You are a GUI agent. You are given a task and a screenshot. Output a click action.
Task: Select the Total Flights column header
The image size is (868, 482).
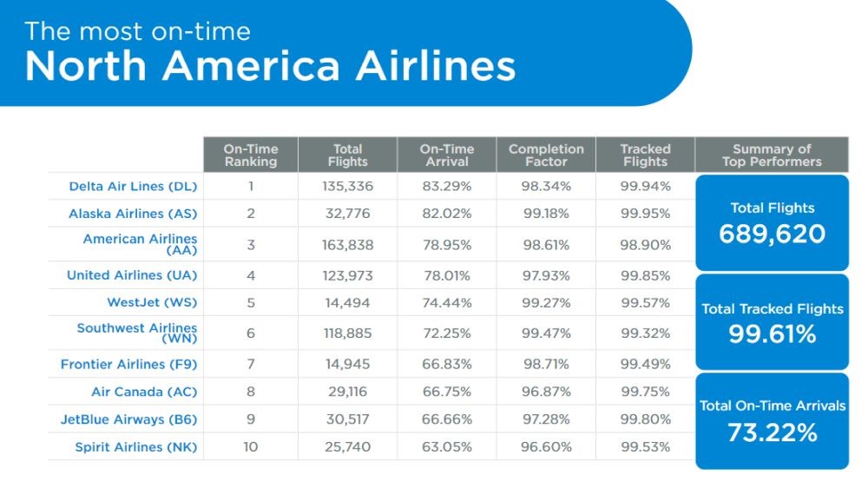point(348,155)
